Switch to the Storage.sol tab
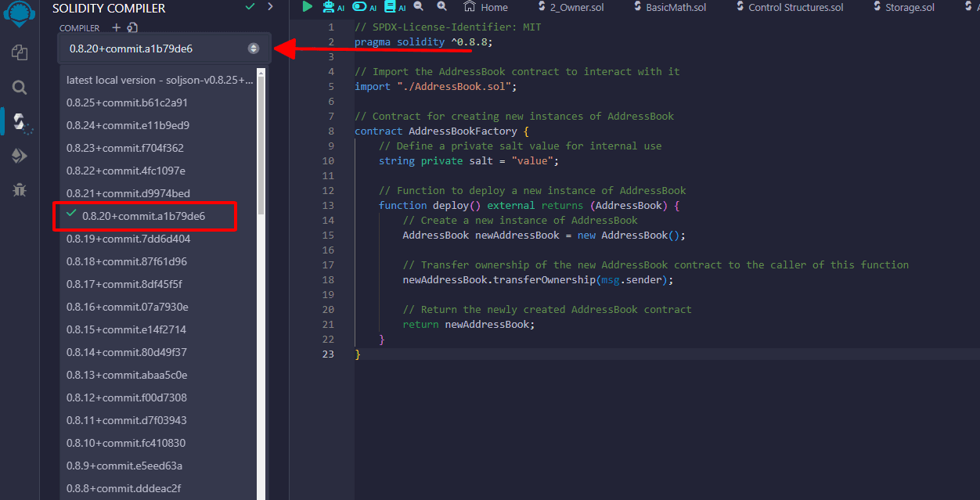The width and height of the screenshot is (980, 500). (x=903, y=7)
